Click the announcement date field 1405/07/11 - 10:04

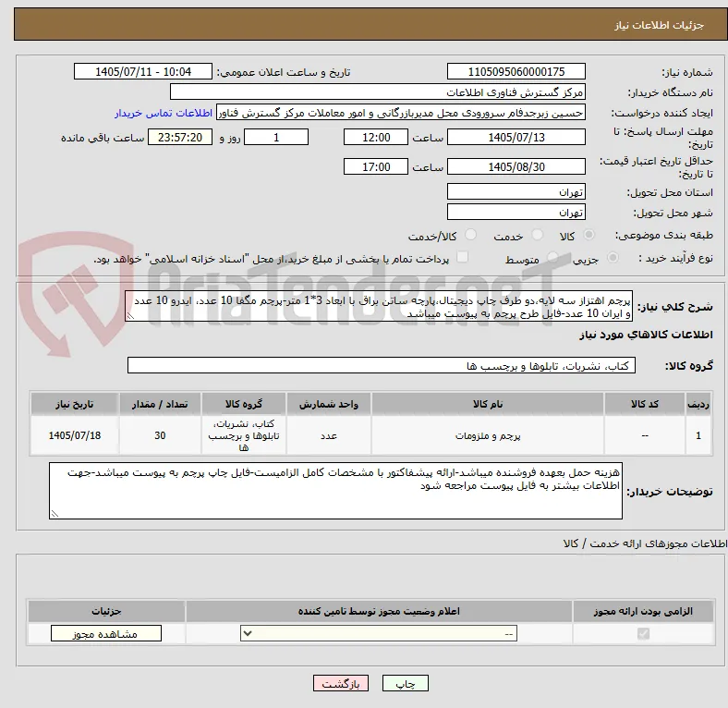(143, 71)
